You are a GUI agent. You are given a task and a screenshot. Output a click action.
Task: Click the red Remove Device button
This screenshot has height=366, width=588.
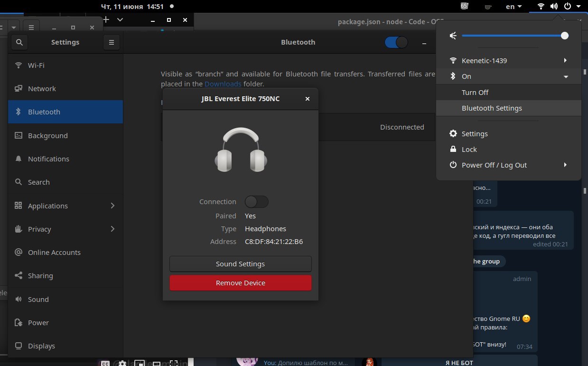click(241, 283)
